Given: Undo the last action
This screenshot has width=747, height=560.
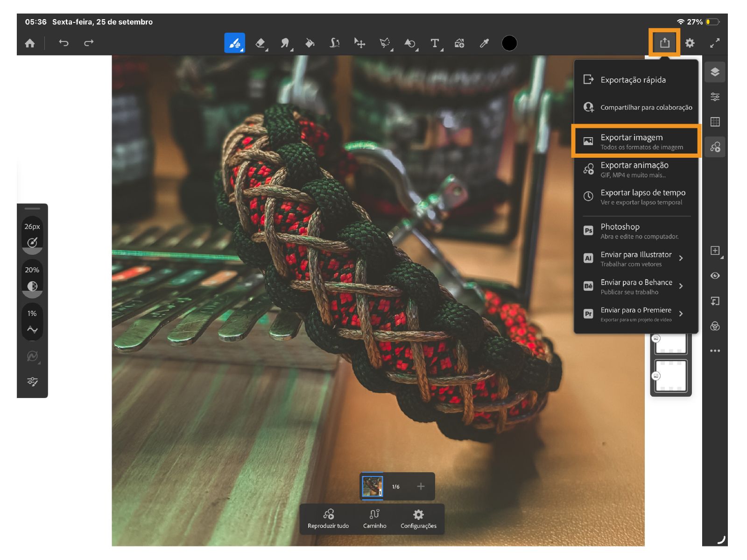Looking at the screenshot, I should tap(63, 43).
